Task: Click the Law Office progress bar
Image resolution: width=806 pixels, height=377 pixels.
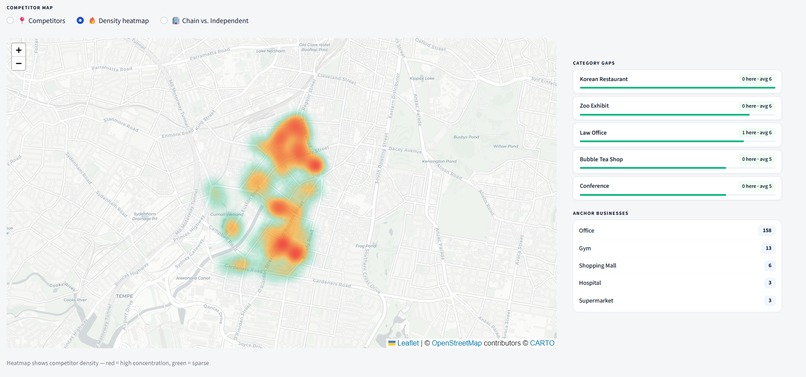Action: (677, 141)
